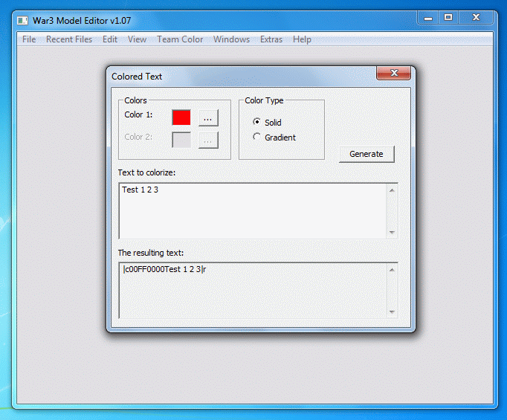
Task: Click the Generate button
Action: click(x=366, y=154)
